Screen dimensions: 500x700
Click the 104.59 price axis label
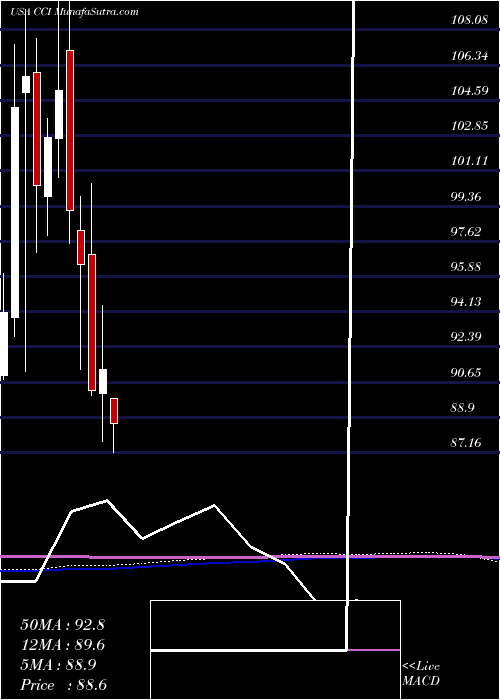[x=470, y=91]
